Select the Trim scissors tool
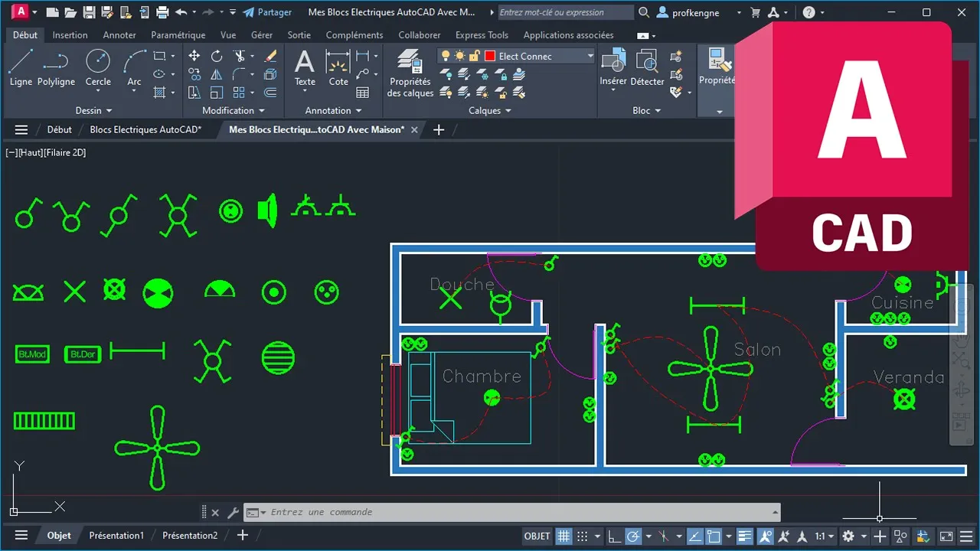 [x=239, y=56]
